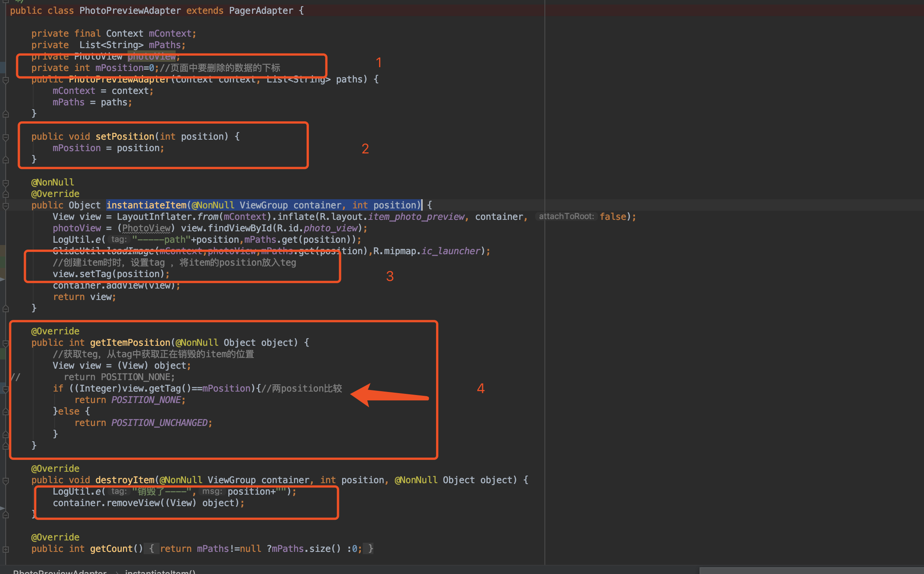Expand the folded opening brace after getCount()
The image size is (924, 574).
pyautogui.click(x=151, y=548)
